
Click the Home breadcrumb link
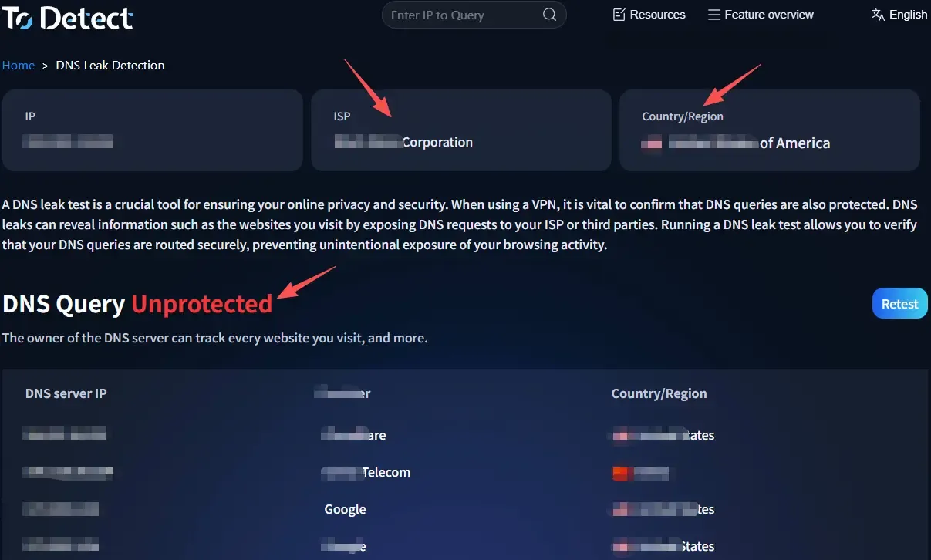coord(19,66)
